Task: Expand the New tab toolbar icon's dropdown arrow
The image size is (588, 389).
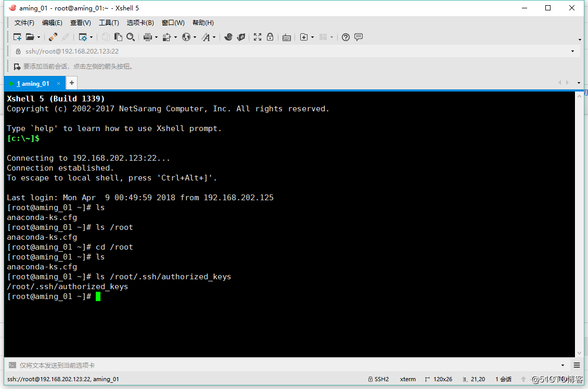Action: [x=312, y=37]
